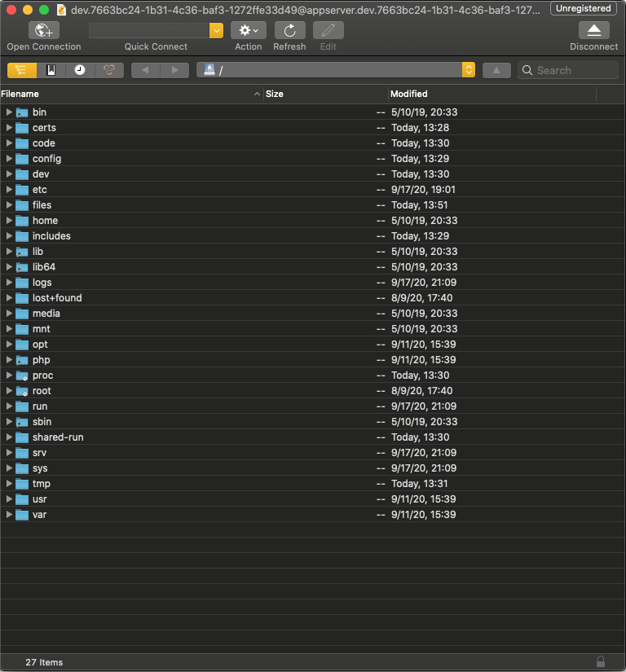
Task: Select the browser outline view toggle
Action: 22,70
